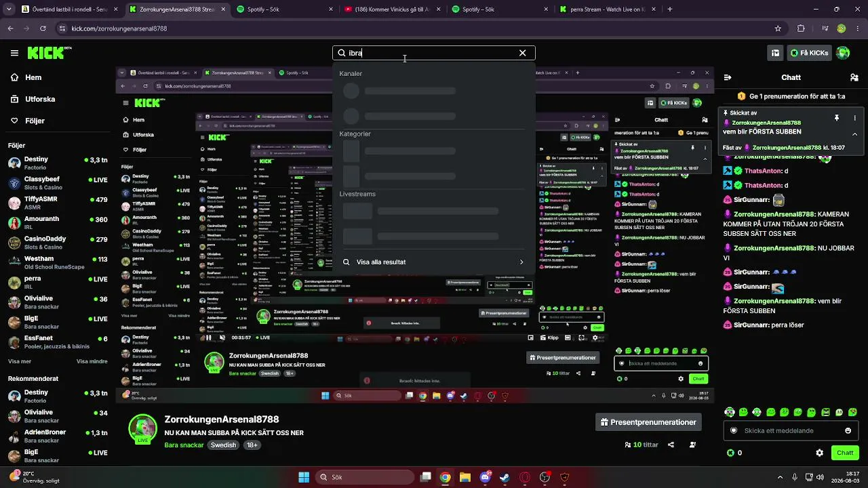Open the Kick hamburger menu beside the logo
Viewport: 868px width, 488px height.
click(x=14, y=53)
